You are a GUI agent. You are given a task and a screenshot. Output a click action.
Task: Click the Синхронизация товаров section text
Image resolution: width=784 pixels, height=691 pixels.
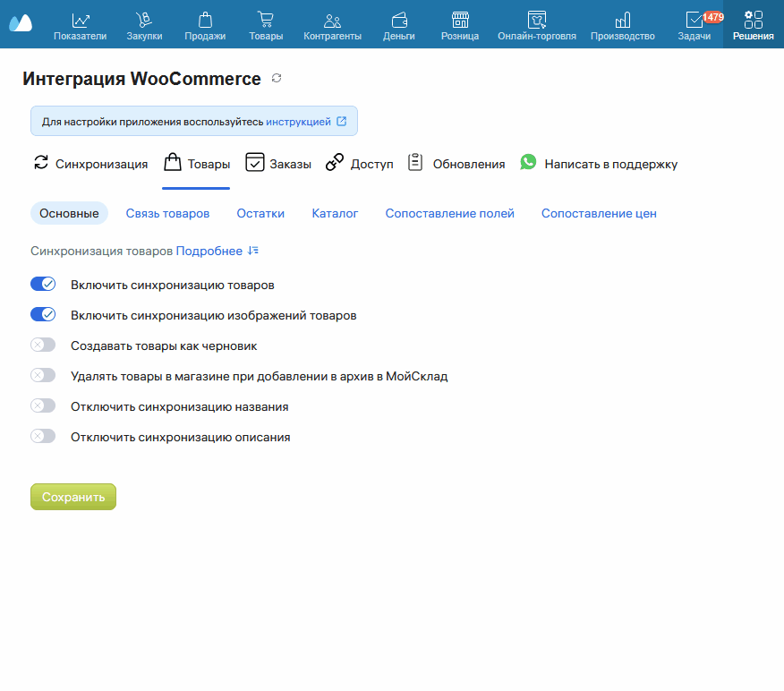[x=101, y=251]
